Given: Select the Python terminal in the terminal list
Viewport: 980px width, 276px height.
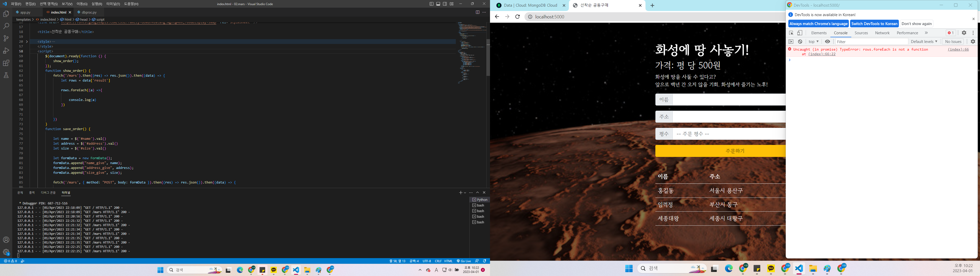Looking at the screenshot, I should [x=480, y=200].
